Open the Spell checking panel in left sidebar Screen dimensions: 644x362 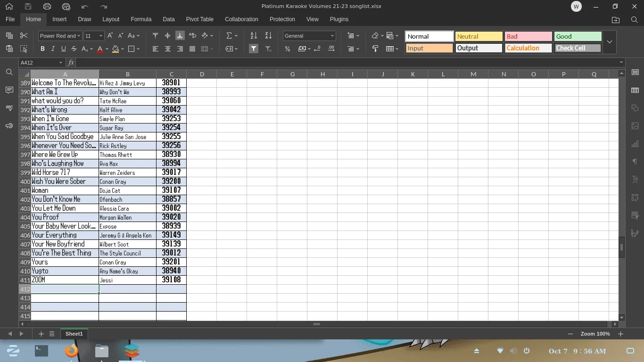pos(9,108)
